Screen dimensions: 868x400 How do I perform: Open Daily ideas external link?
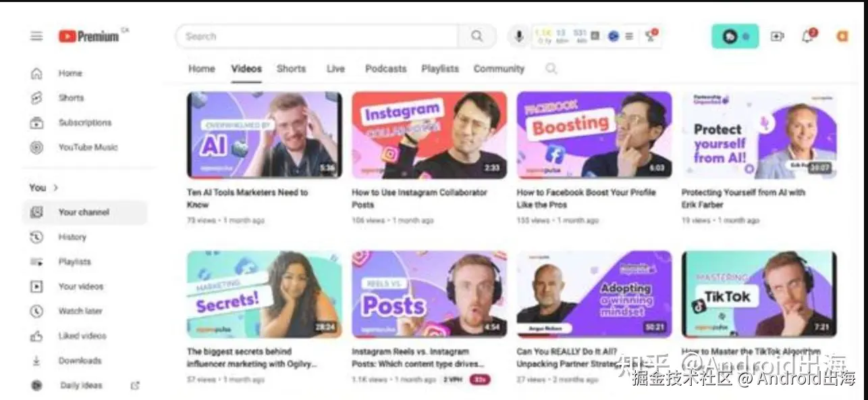click(x=135, y=385)
